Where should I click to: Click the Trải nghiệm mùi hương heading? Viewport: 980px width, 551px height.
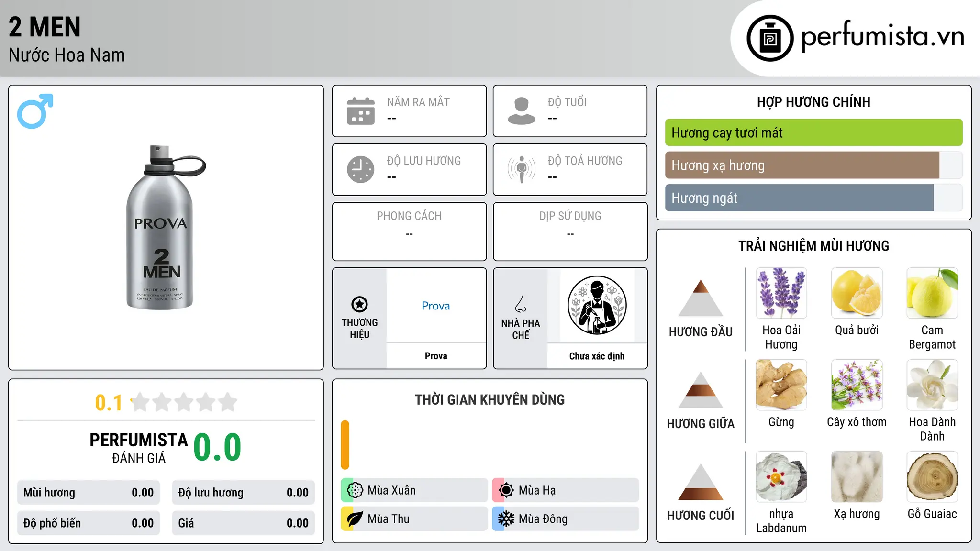(x=813, y=246)
